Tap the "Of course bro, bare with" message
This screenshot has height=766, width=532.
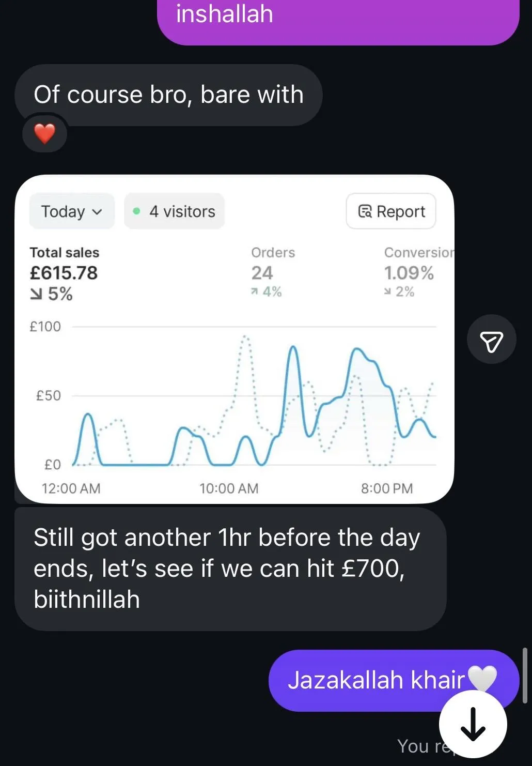pyautogui.click(x=168, y=95)
